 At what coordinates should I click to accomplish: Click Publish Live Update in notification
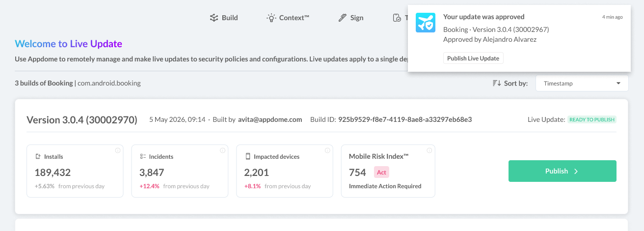pos(473,58)
